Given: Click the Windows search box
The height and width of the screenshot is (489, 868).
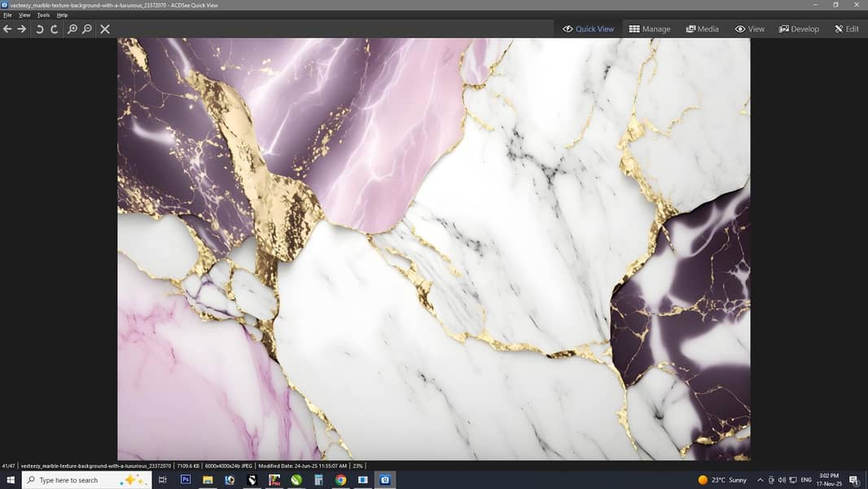Looking at the screenshot, I should tap(87, 480).
